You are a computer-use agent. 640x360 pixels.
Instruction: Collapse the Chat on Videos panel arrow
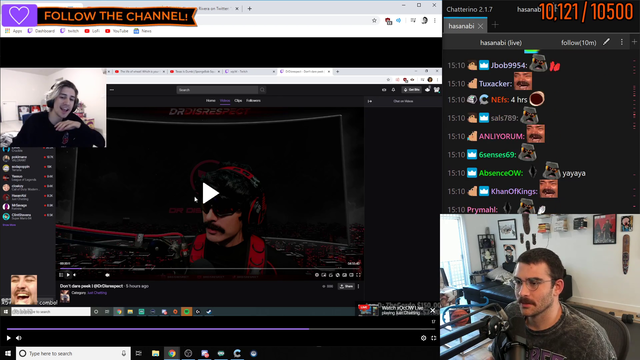click(x=370, y=101)
